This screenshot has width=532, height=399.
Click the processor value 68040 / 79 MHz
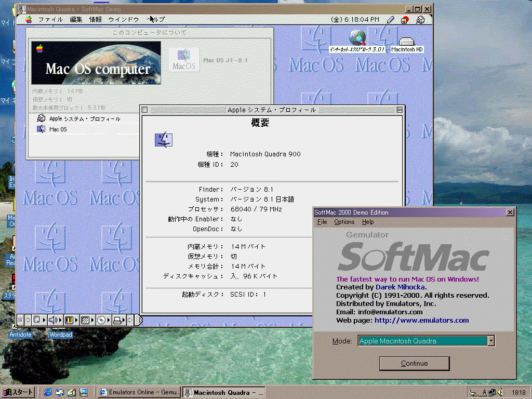click(256, 209)
